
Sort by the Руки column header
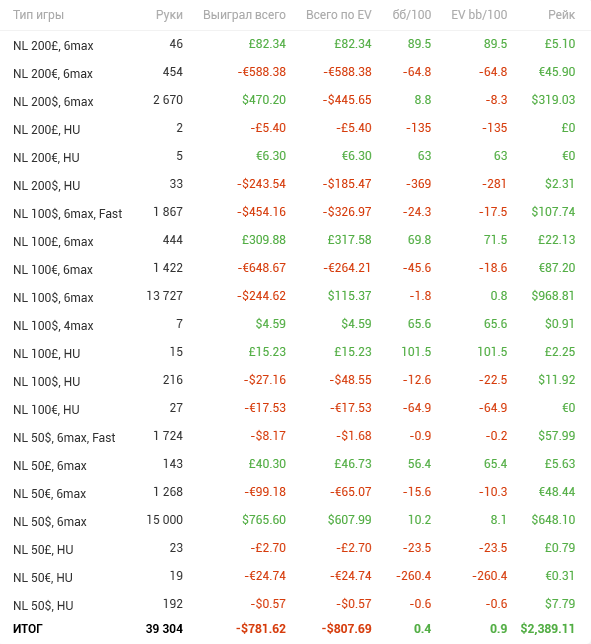(169, 15)
